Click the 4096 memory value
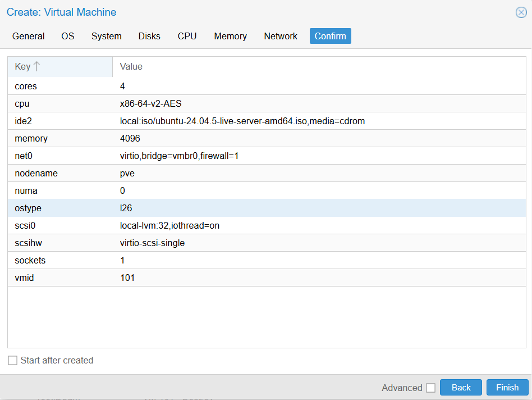532x400 pixels. 130,139
